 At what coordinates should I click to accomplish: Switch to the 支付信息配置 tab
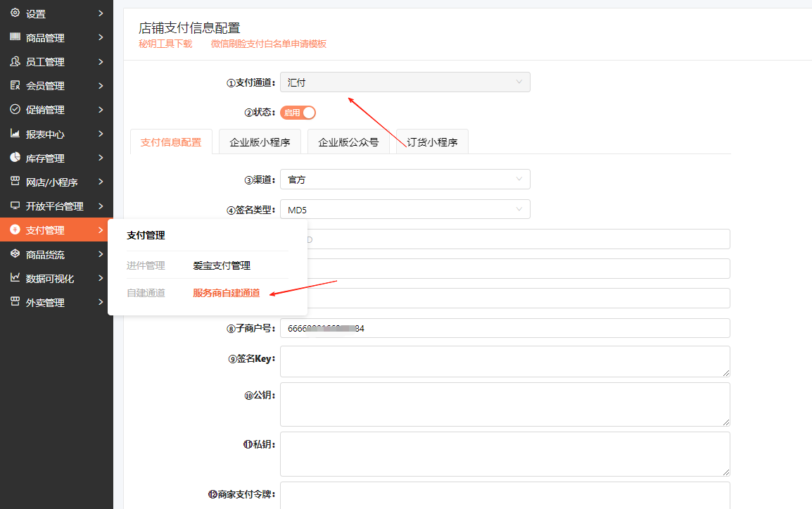click(171, 142)
